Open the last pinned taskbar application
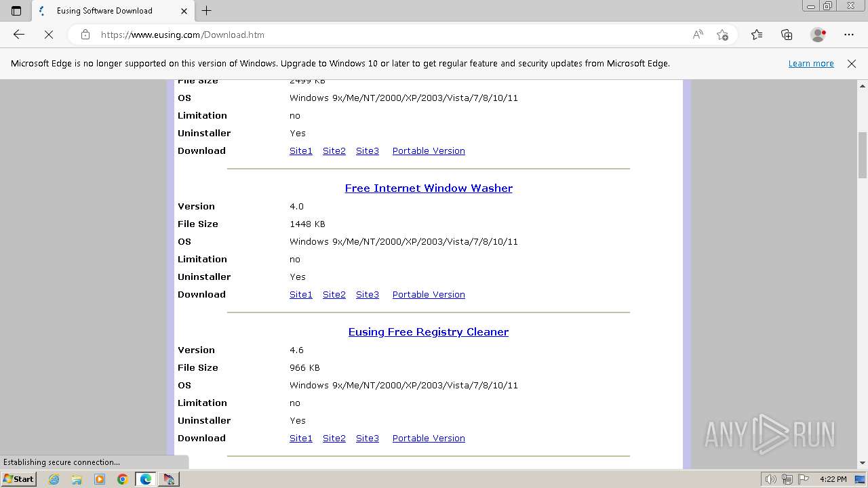This screenshot has height=488, width=868. click(169, 479)
